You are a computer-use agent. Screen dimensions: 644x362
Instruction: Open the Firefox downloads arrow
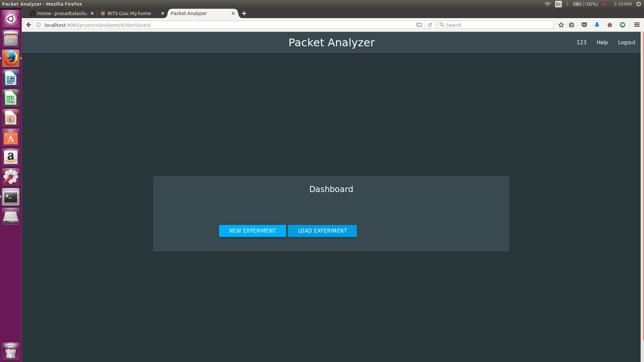[x=597, y=25]
